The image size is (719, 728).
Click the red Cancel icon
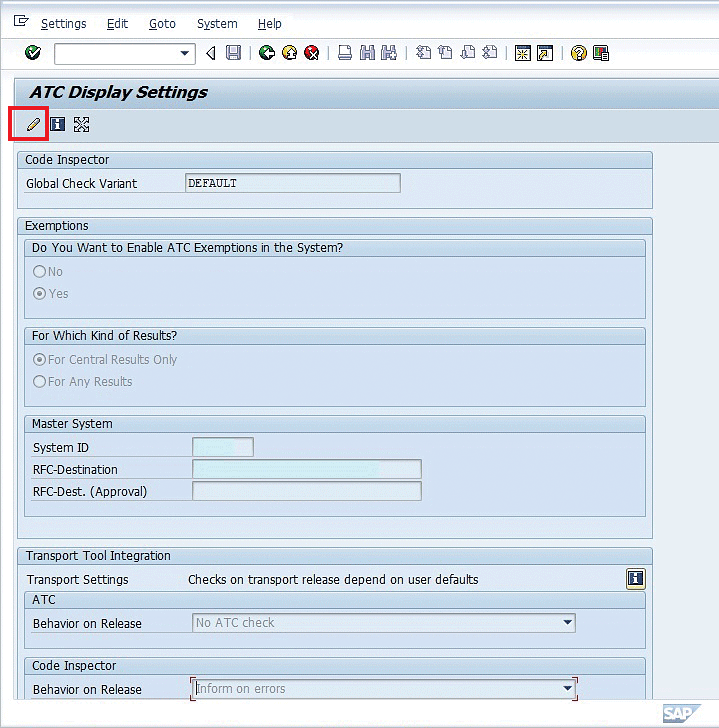tap(312, 53)
